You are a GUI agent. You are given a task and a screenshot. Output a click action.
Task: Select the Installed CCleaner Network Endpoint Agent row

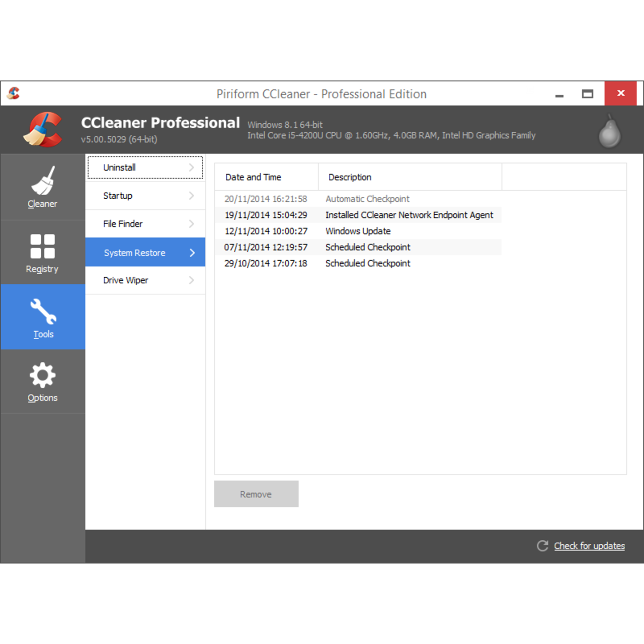coord(409,215)
